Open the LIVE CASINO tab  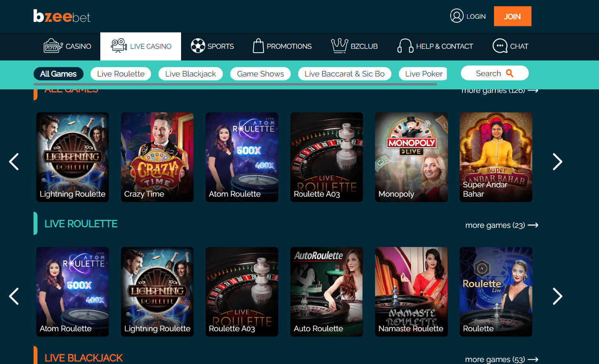[140, 46]
